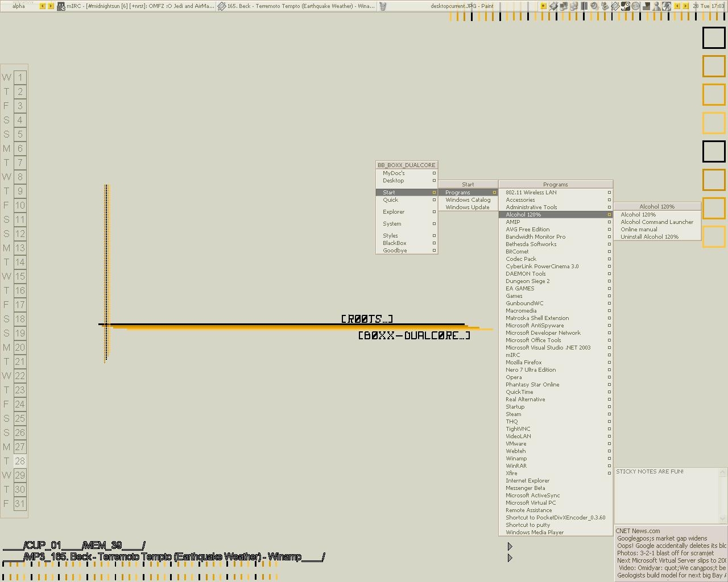This screenshot has height=582, width=728.
Task: Switch to previous workspace using left arrow beside alpha
Action: point(42,6)
